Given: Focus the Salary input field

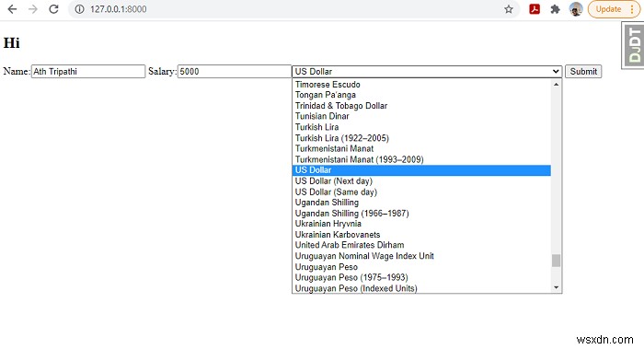Looking at the screenshot, I should (235, 71).
